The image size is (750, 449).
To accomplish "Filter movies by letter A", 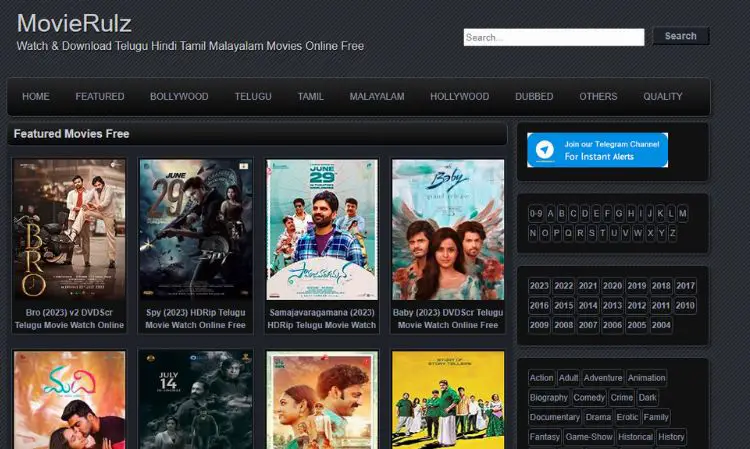I will tap(551, 213).
